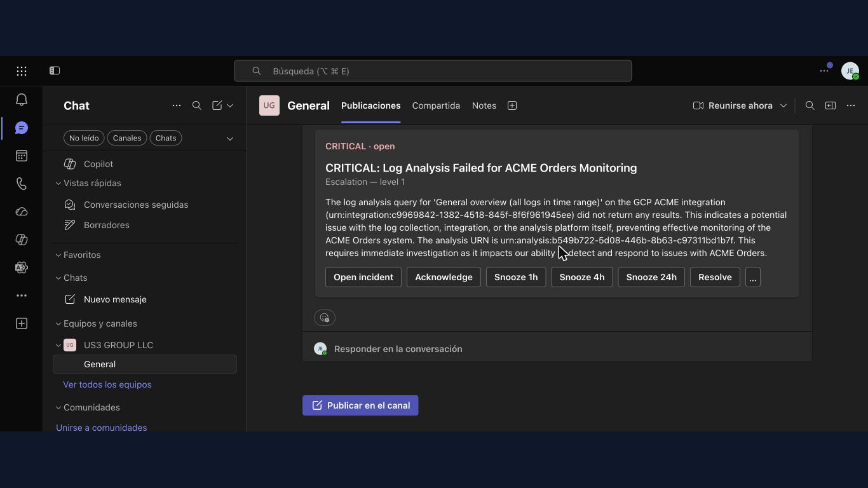
Task: Select General channel in sidebar
Action: (x=145, y=364)
